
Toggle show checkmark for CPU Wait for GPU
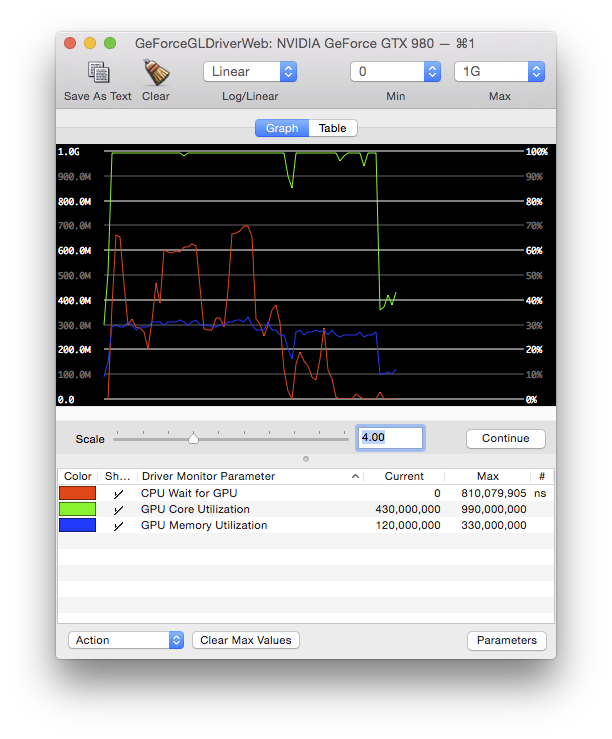[118, 493]
